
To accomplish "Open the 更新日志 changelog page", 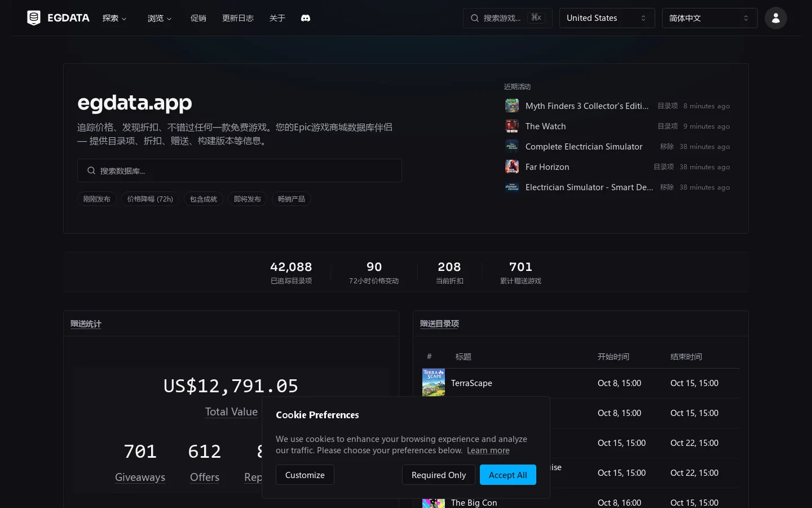I will coord(238,18).
